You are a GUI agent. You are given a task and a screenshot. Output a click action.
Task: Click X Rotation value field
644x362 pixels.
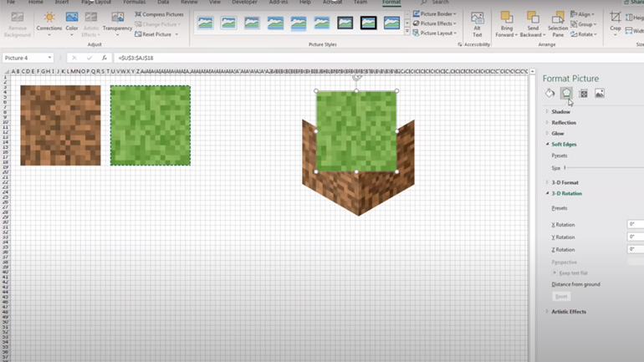(636, 224)
